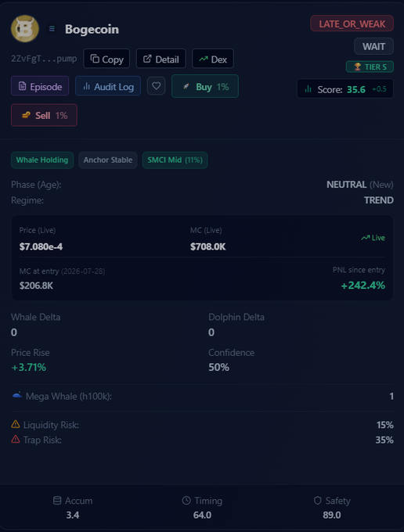Image resolution: width=404 pixels, height=532 pixels.
Task: Click the Liquidity Risk value 15%
Action: pos(385,425)
